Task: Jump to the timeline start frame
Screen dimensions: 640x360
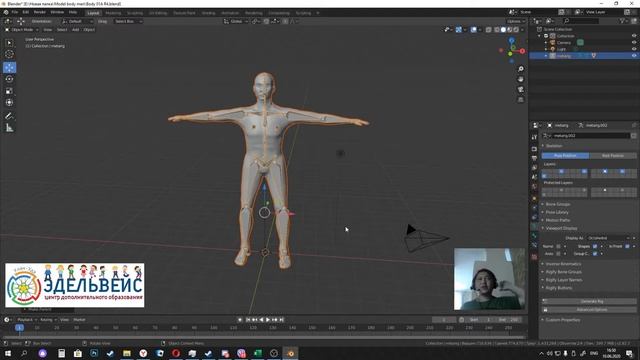Action: 248,320
